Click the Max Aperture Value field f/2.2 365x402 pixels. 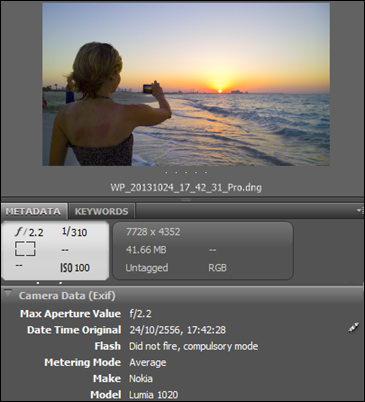pos(140,314)
